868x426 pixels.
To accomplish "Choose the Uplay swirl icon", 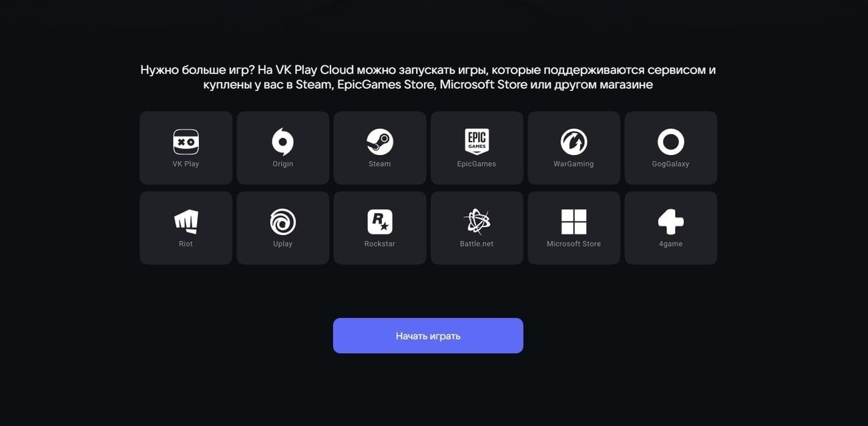I will pos(282,222).
